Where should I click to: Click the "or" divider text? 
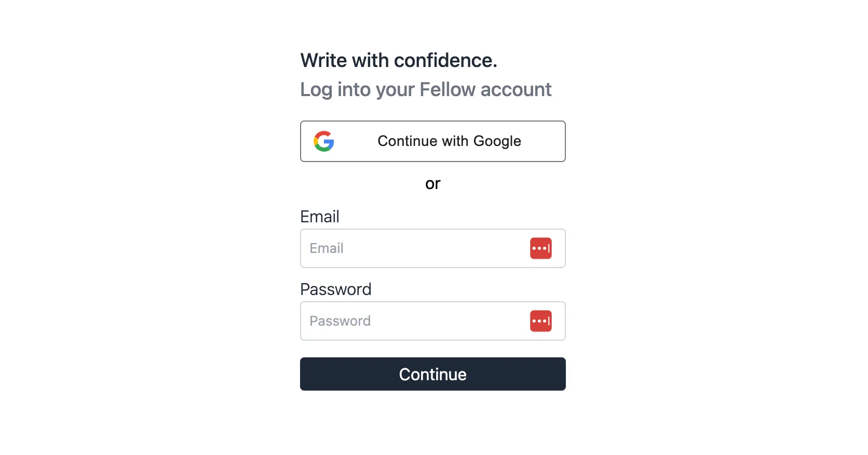coord(432,183)
